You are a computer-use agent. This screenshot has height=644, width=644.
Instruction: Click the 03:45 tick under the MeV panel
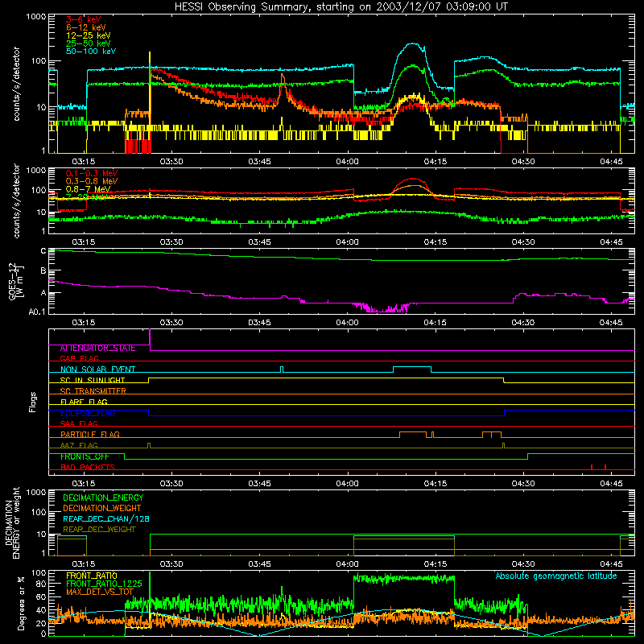[259, 242]
